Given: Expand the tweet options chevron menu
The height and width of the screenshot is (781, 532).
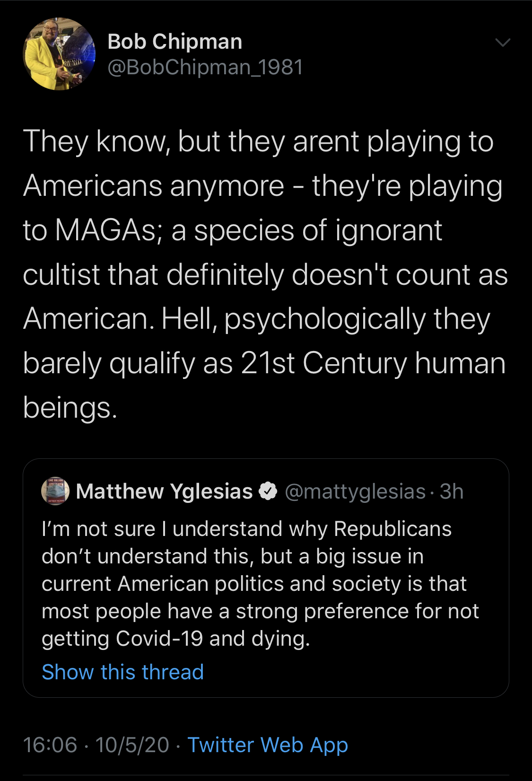Looking at the screenshot, I should click(503, 43).
